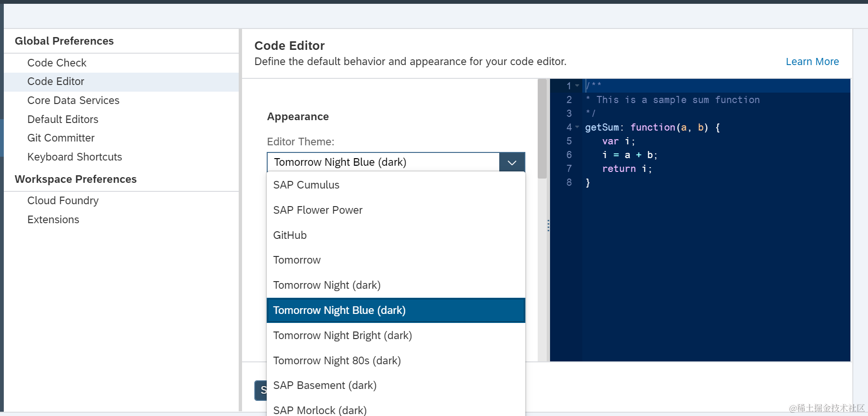Click the 'Global Preferences' heading
Viewport: 868px width, 416px height.
pyautogui.click(x=64, y=41)
